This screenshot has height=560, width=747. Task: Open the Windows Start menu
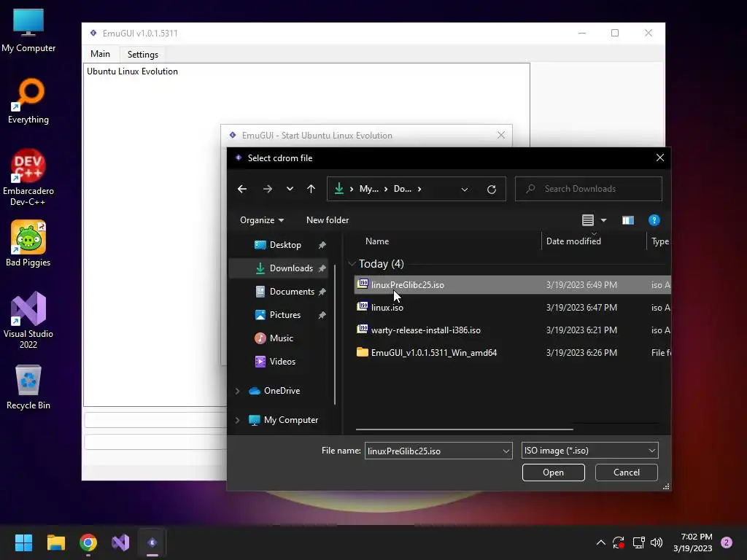coord(23,542)
